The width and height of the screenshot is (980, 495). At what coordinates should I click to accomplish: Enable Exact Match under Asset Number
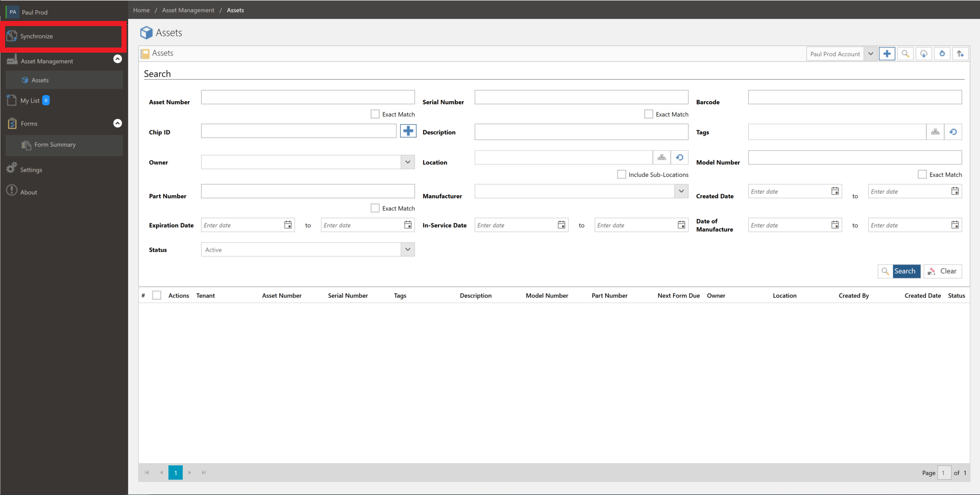[375, 114]
